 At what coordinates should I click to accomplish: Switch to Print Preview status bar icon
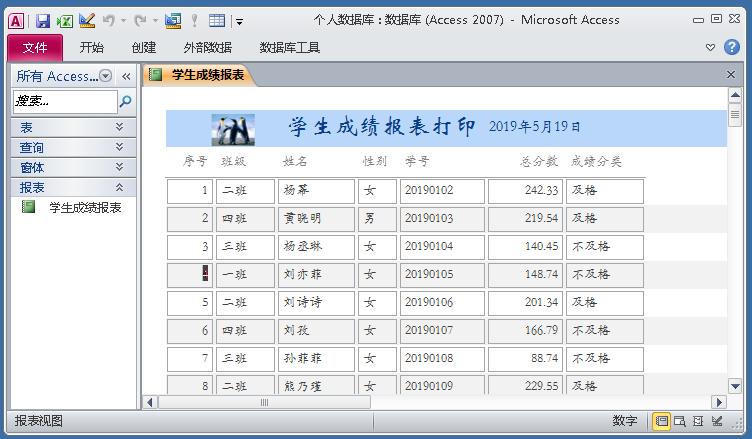(x=680, y=421)
